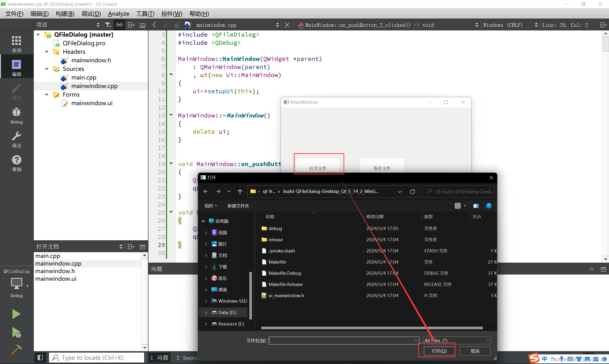Select the Analyze menu item
This screenshot has width=609, height=364.
(118, 13)
